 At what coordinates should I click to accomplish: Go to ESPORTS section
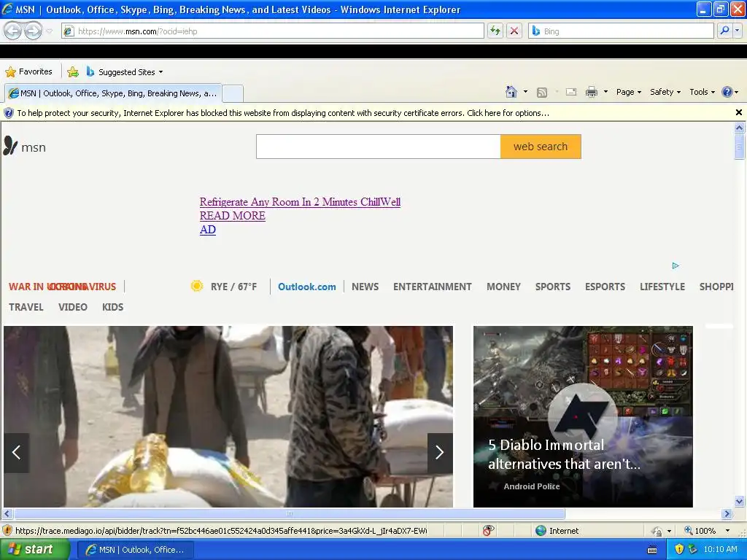(605, 287)
